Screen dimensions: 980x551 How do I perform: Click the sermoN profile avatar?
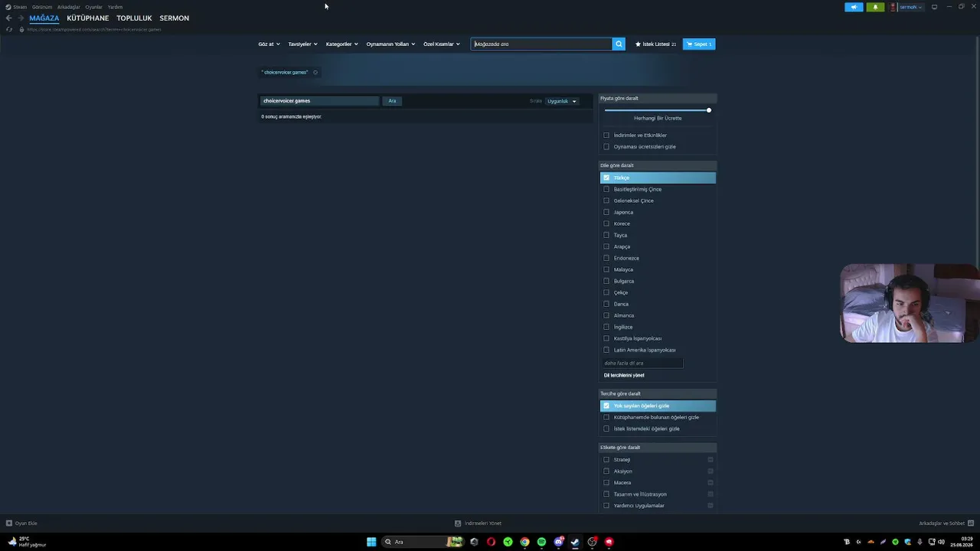893,7
